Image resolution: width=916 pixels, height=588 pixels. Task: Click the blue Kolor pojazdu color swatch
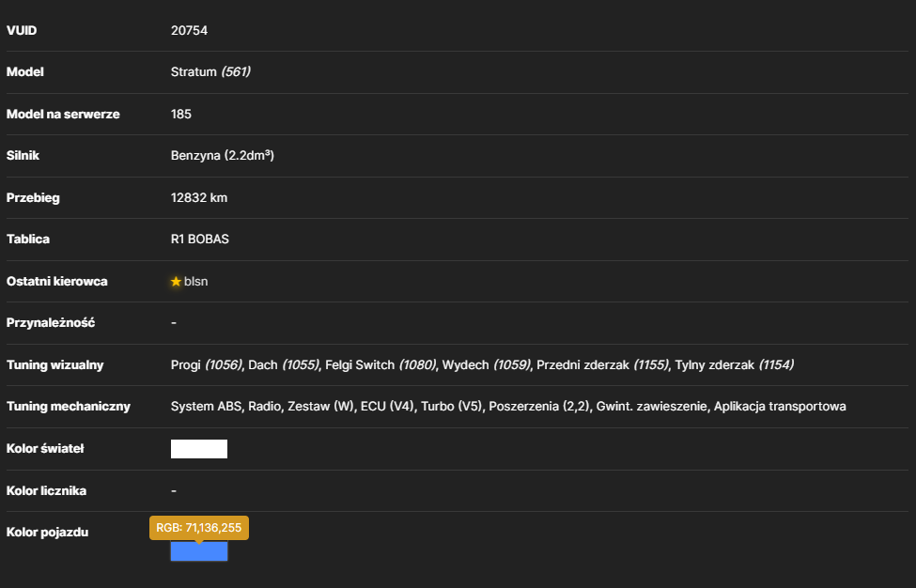pyautogui.click(x=199, y=551)
